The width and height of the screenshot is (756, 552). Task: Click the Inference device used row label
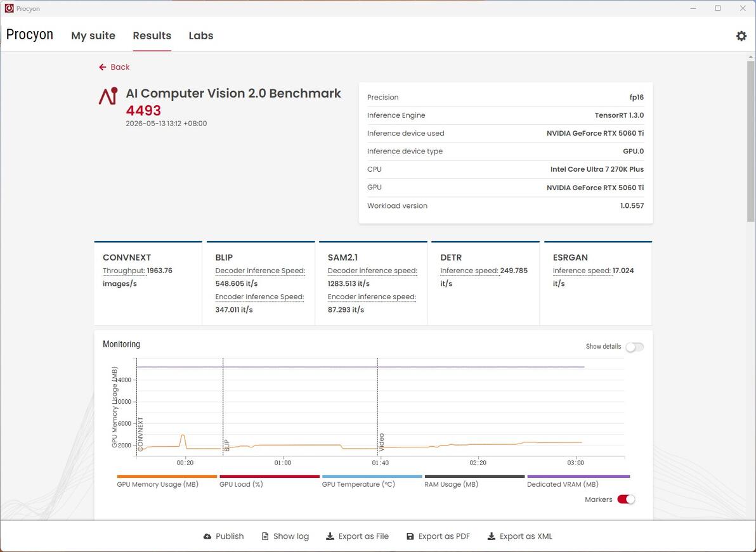pos(405,134)
